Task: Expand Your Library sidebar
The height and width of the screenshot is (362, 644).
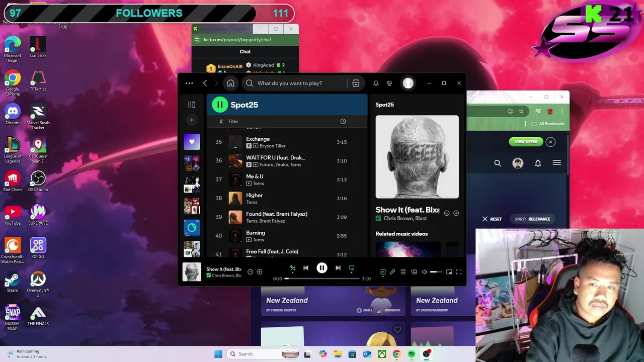Action: tap(192, 105)
